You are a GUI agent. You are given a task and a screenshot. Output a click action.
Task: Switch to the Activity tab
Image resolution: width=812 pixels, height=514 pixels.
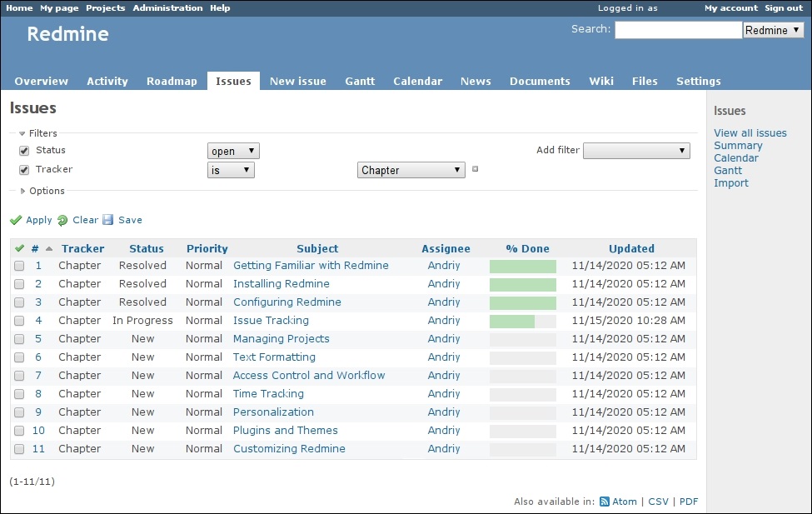tap(107, 82)
